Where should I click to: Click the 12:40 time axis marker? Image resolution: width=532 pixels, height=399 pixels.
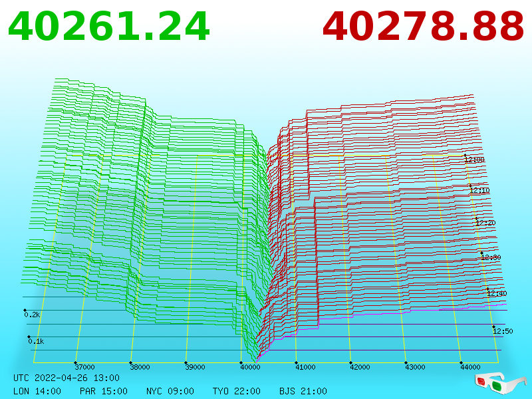[x=497, y=293]
